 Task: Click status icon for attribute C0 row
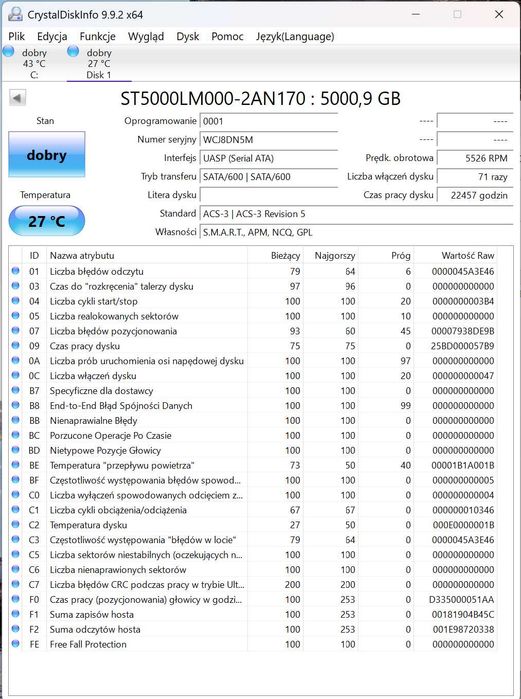click(16, 495)
